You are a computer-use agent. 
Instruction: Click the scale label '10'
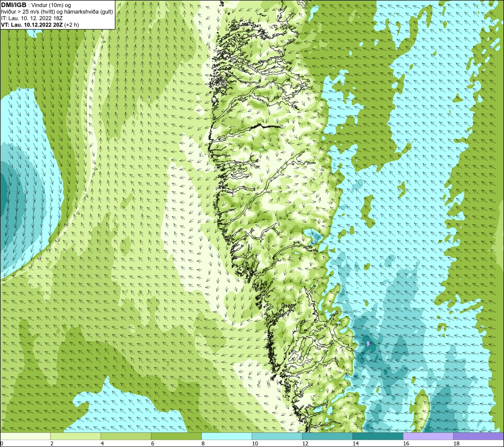255,444
